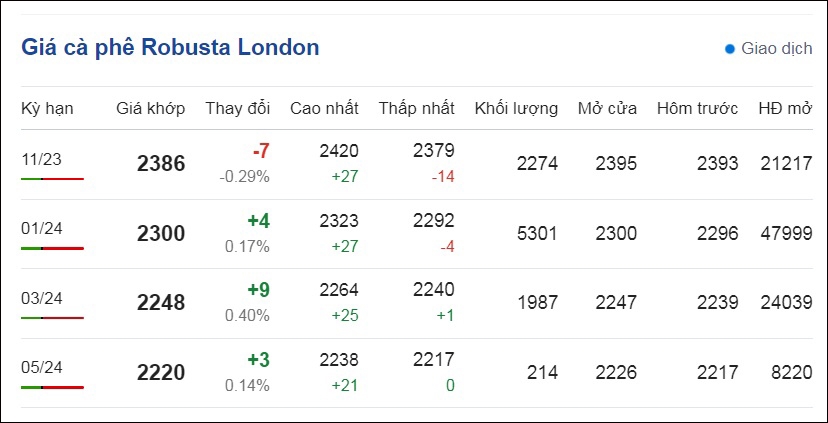Image resolution: width=828 pixels, height=423 pixels.
Task: Click the -7 change value
Action: [261, 152]
